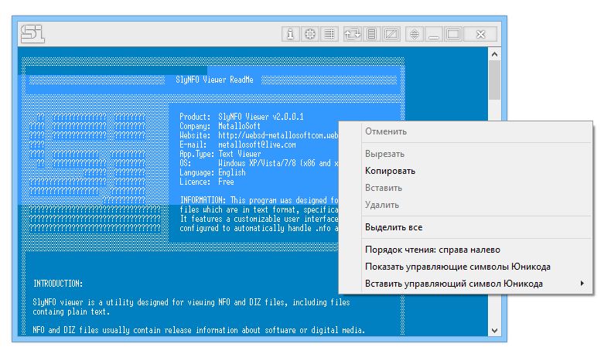This screenshot has width=611, height=364.
Task: Click the metallosoft@live.com e-mail text
Action: (x=257, y=145)
